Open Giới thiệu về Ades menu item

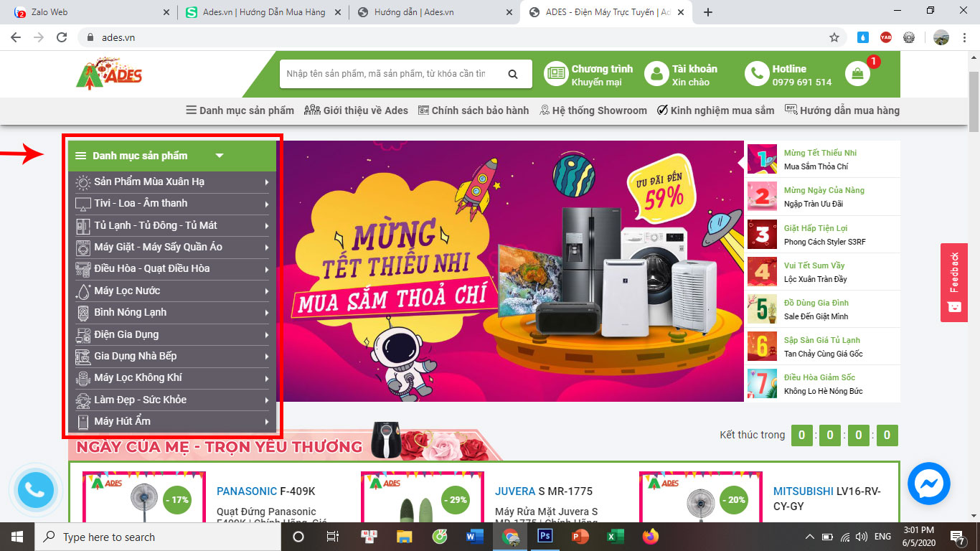tap(356, 110)
